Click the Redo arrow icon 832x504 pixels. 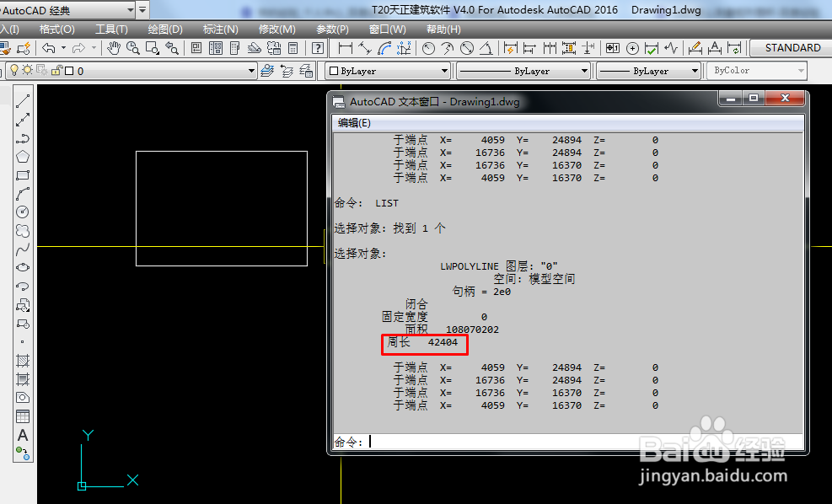click(x=78, y=48)
